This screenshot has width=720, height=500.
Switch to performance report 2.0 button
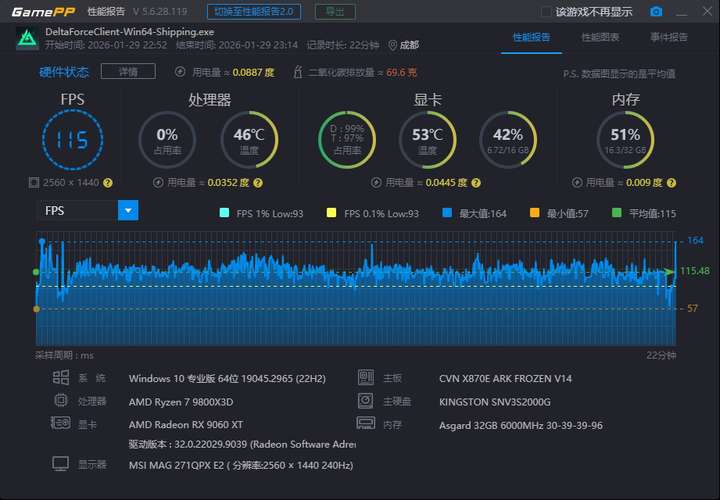(254, 11)
